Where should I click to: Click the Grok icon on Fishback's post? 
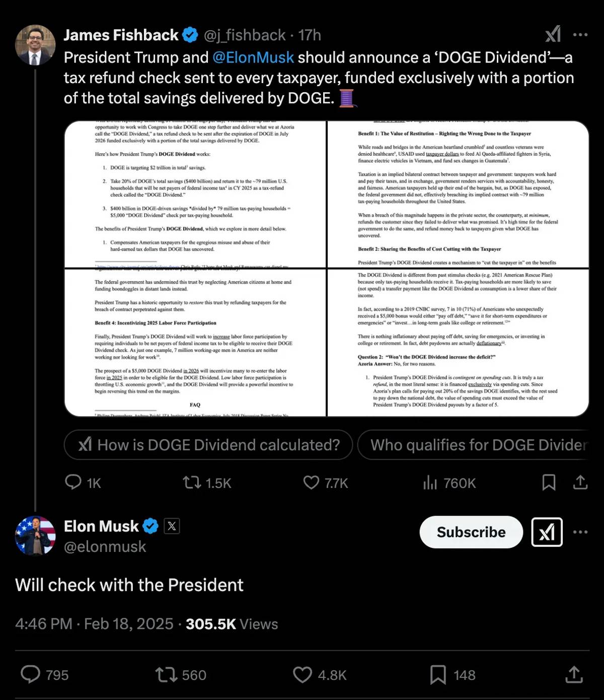(x=553, y=34)
